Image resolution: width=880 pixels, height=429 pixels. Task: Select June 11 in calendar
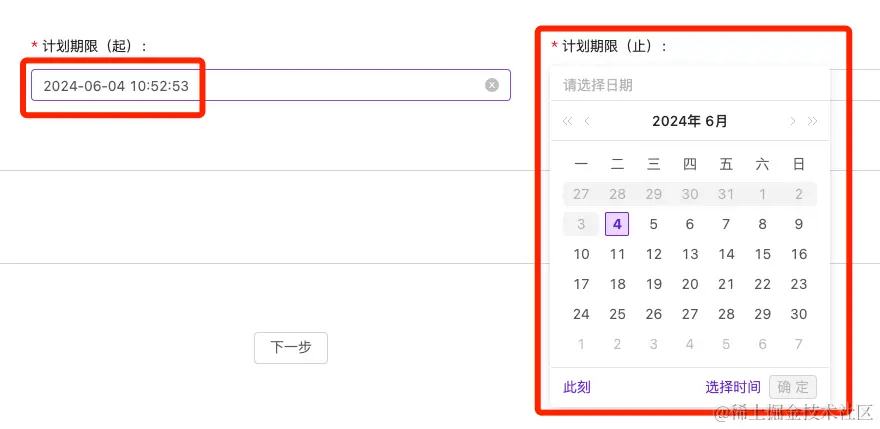pos(617,254)
